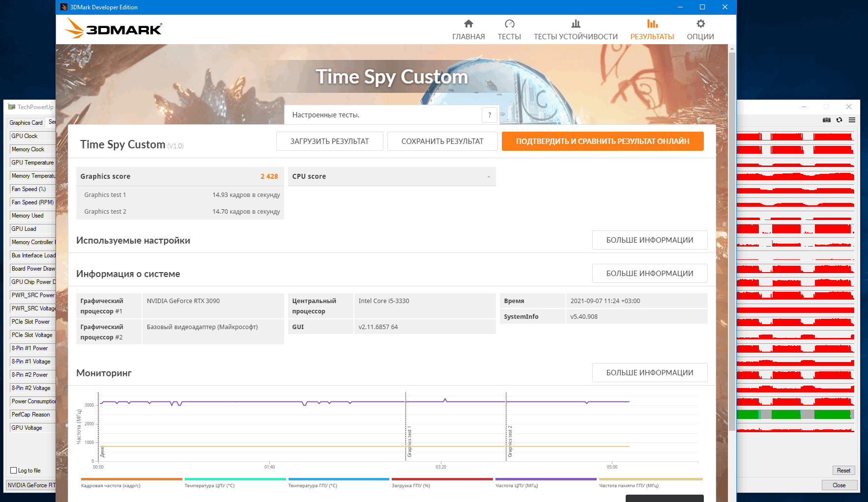Image resolution: width=868 pixels, height=502 pixels.
Task: Open the GPU Voltage sensor dropdown
Action: click(x=32, y=428)
